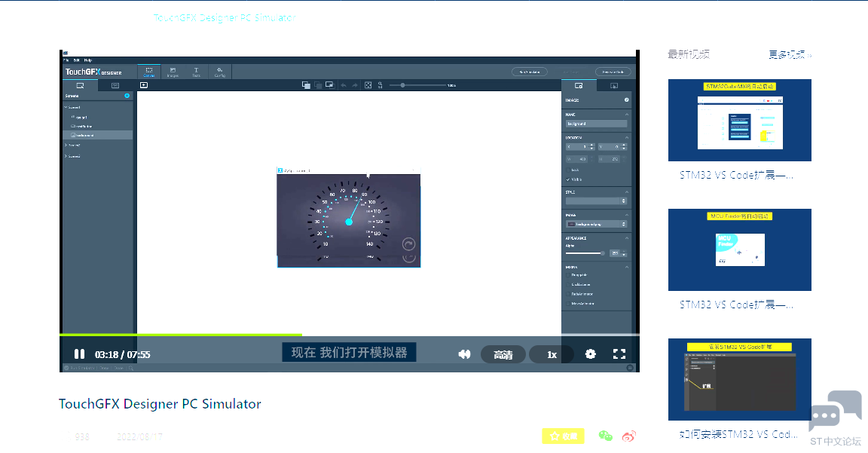
Task: Toggle the Lock checkbox
Action: click(568, 170)
